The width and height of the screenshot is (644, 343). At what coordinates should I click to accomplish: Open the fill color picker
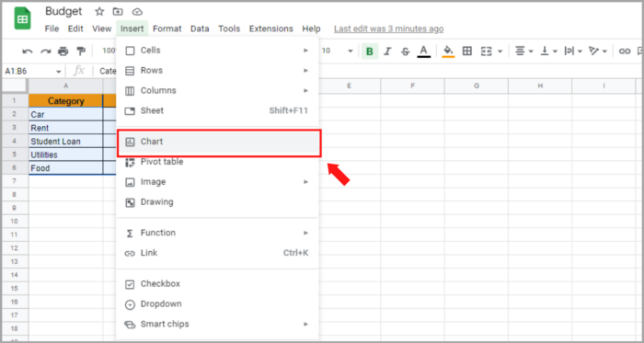449,51
